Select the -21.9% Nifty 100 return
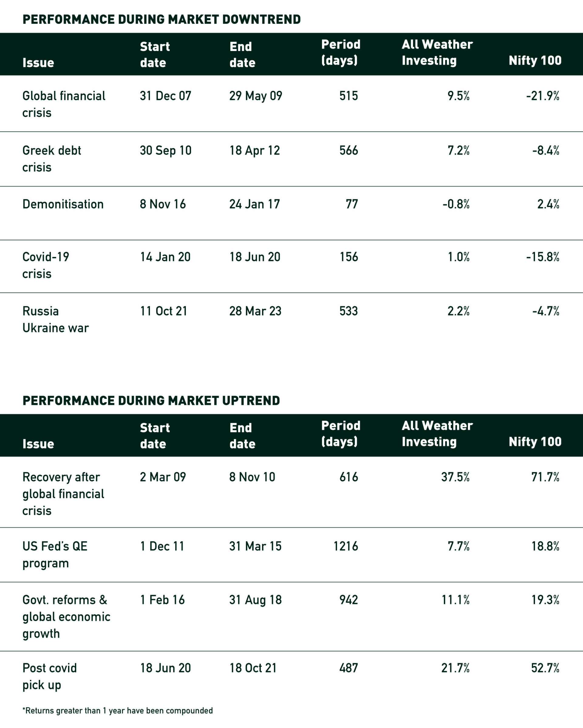The width and height of the screenshot is (583, 728). (543, 96)
